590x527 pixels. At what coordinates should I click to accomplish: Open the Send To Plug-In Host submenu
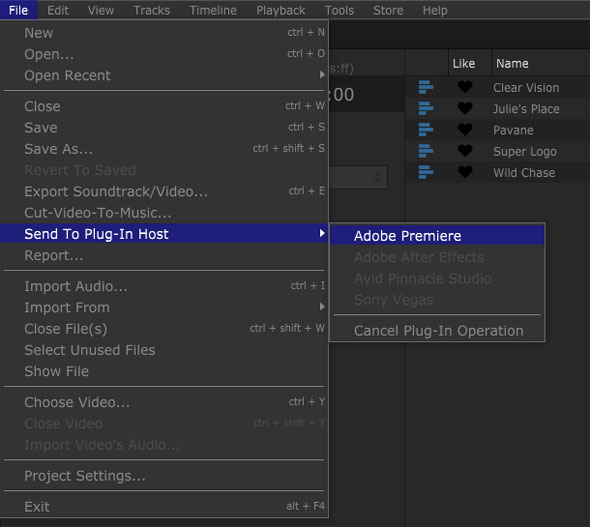164,234
